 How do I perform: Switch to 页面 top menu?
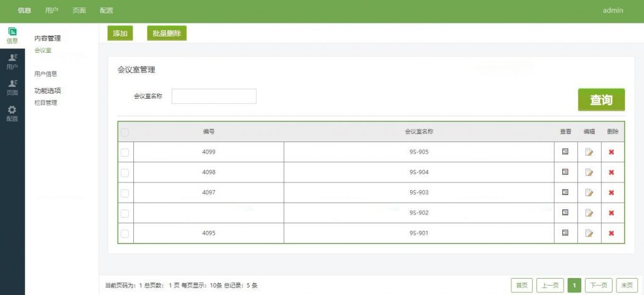(79, 11)
